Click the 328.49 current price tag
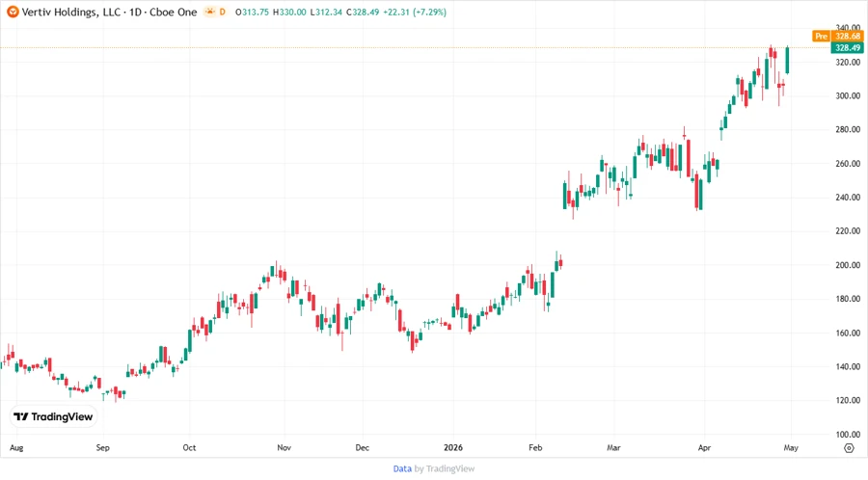This screenshot has width=868, height=480. click(848, 47)
